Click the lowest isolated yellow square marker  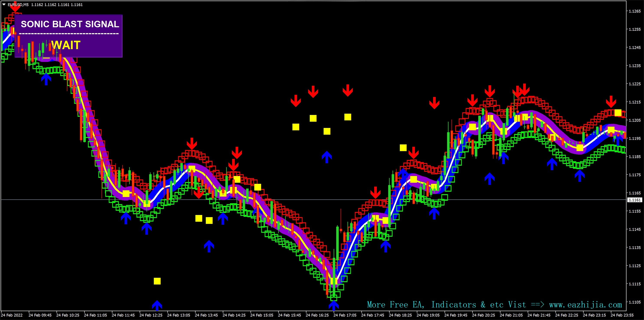[x=157, y=281]
